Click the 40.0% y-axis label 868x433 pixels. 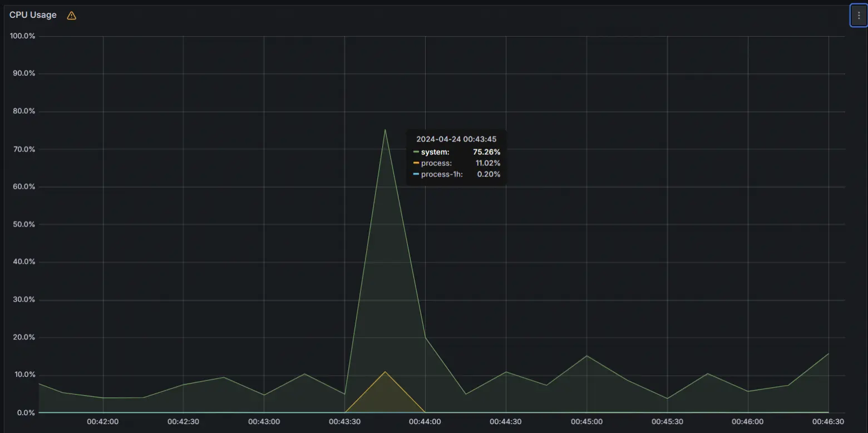coord(24,262)
